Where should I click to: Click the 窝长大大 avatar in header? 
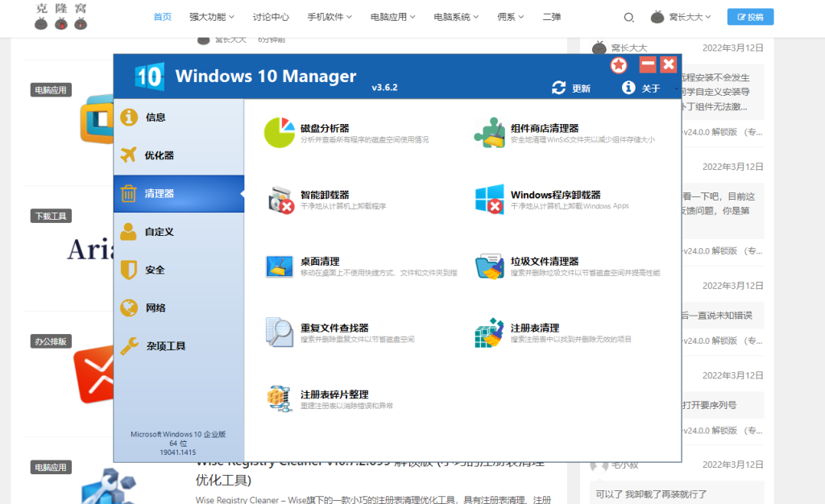point(657,17)
